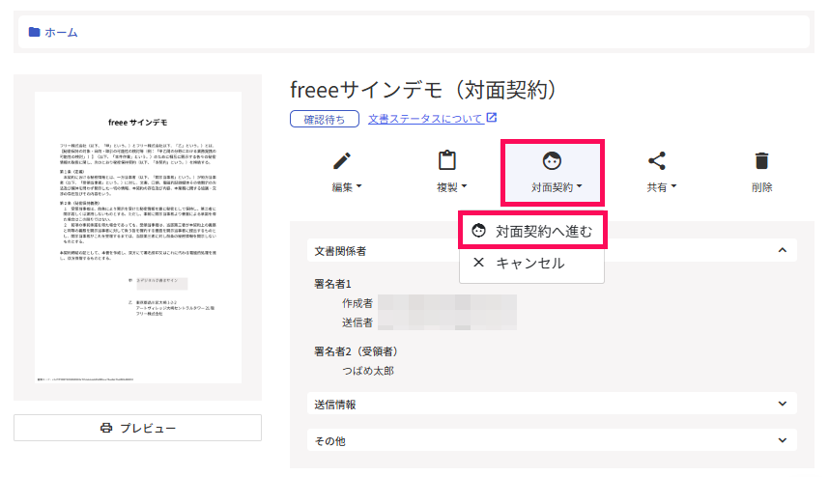Click the 共有 share icon
The width and height of the screenshot is (829, 504).
click(657, 160)
